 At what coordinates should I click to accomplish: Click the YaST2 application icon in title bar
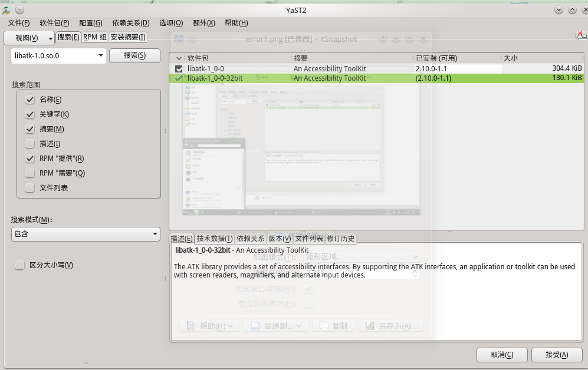pyautogui.click(x=6, y=10)
